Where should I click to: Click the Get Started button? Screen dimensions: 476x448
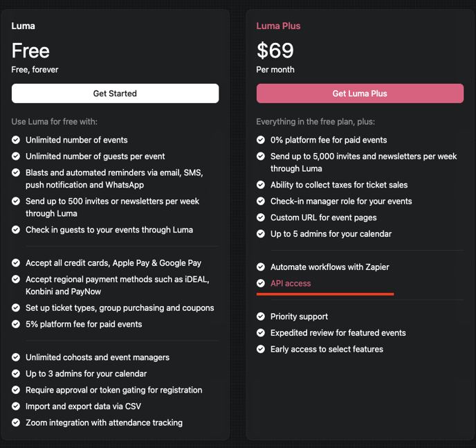[x=115, y=93]
